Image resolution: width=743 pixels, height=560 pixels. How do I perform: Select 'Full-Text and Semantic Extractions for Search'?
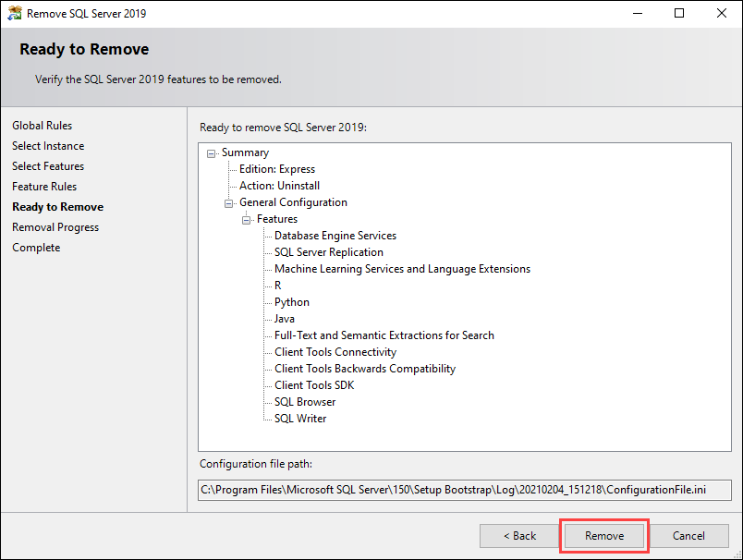[384, 335]
